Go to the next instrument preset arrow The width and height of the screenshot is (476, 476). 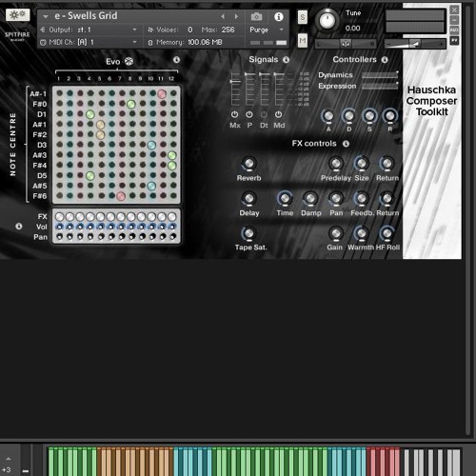[236, 16]
